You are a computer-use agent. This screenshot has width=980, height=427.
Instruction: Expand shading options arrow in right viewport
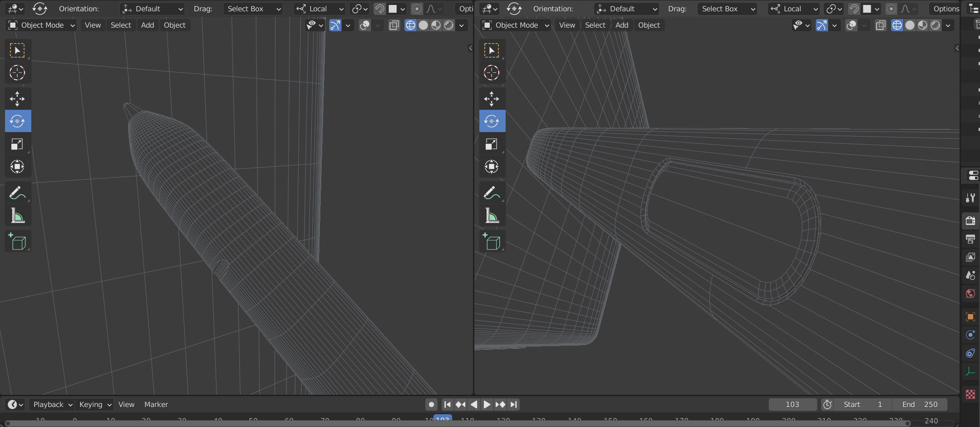click(x=948, y=25)
